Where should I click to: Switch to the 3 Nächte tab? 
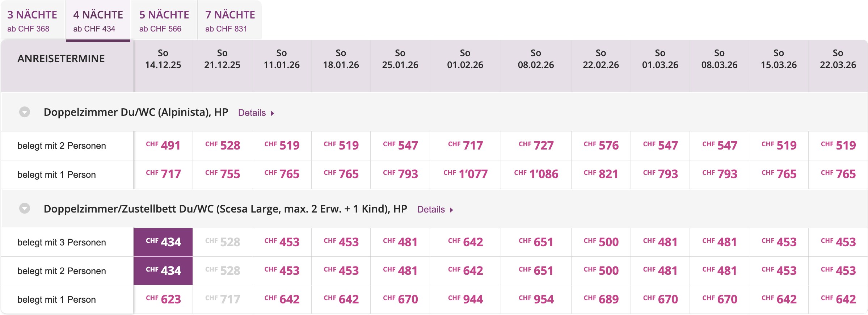click(x=32, y=21)
